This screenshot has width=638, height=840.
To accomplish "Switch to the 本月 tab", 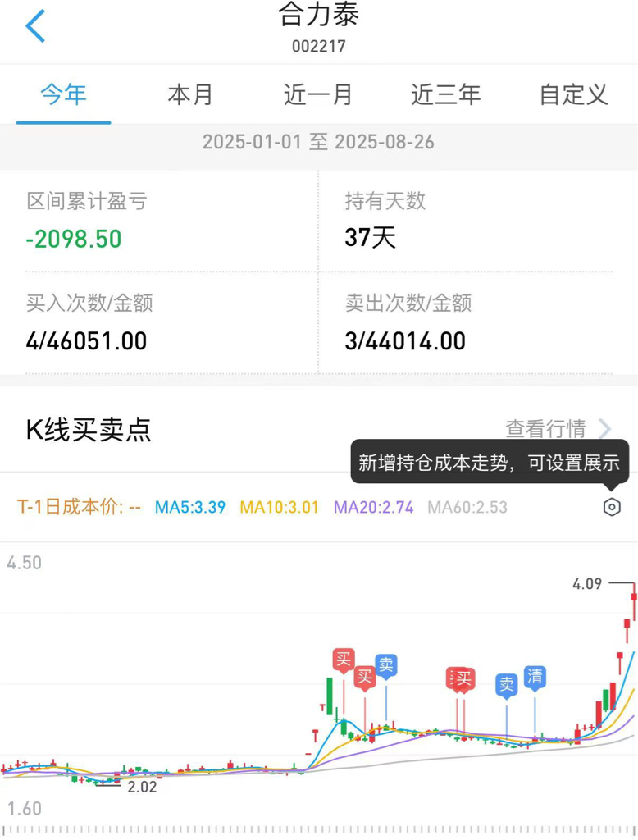I will [190, 95].
